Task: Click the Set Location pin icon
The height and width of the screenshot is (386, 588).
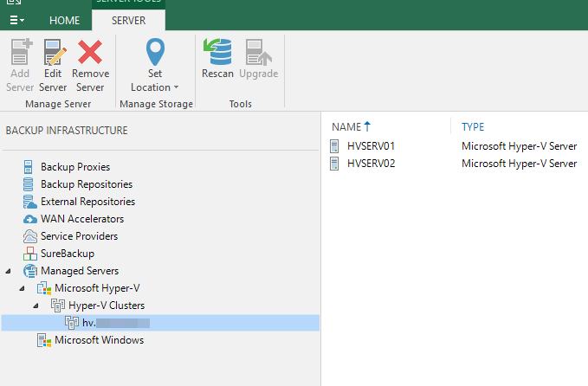Action: (155, 52)
